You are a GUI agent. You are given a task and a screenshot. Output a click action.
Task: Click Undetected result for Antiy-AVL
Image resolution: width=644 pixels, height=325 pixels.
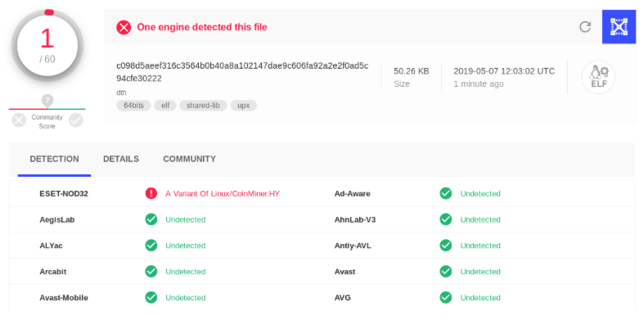[480, 246]
